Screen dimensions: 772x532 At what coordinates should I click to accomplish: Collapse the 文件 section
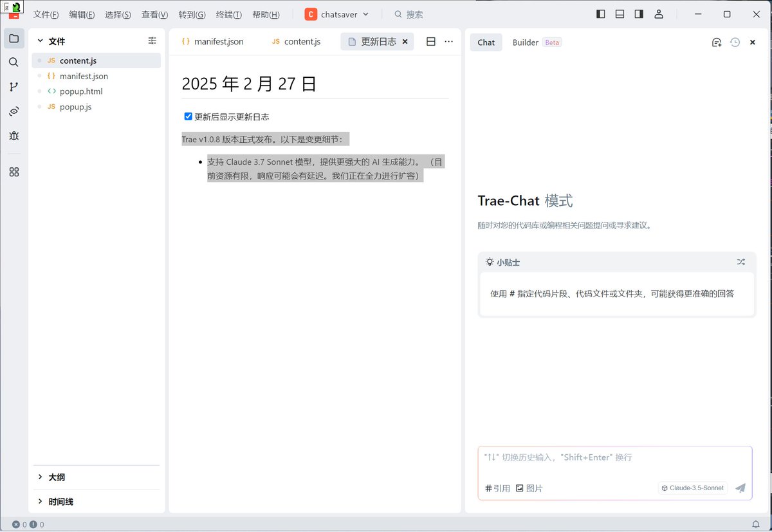click(41, 41)
